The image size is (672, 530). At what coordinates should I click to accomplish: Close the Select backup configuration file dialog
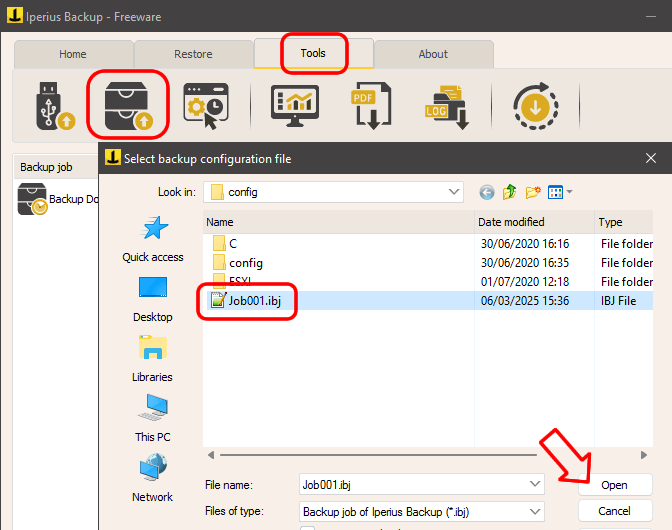coord(651,158)
